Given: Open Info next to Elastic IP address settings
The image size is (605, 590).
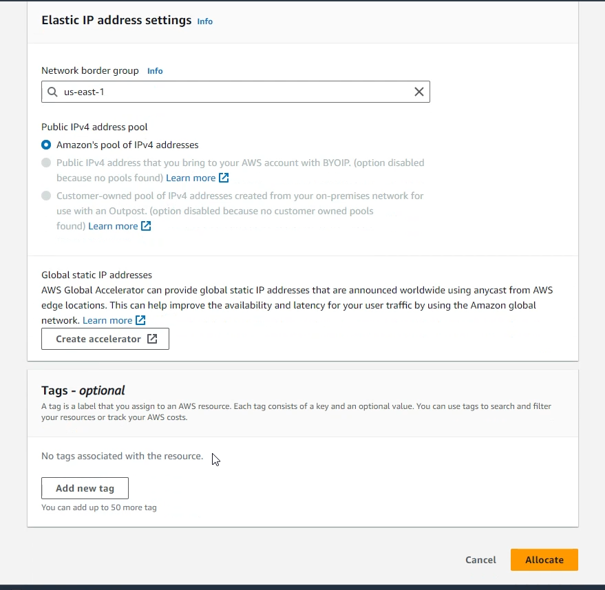Looking at the screenshot, I should click(205, 21).
